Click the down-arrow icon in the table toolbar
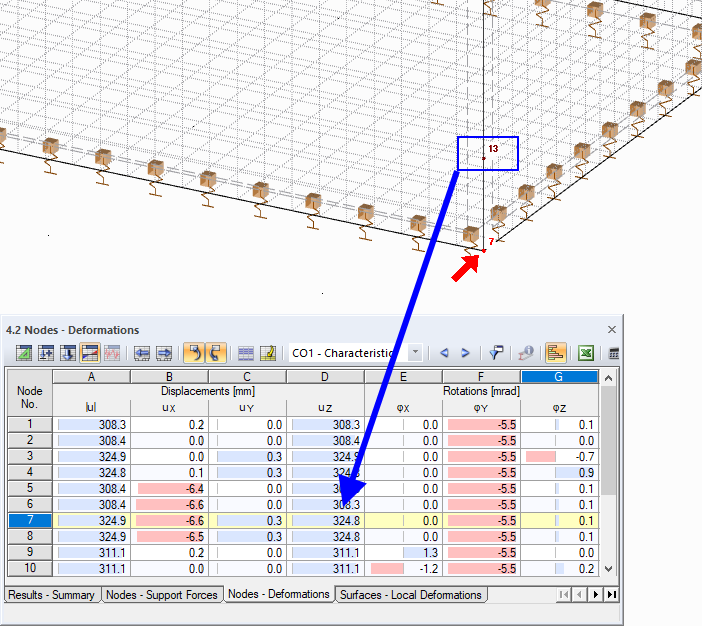Viewport: 702px width, 626px height. click(68, 353)
